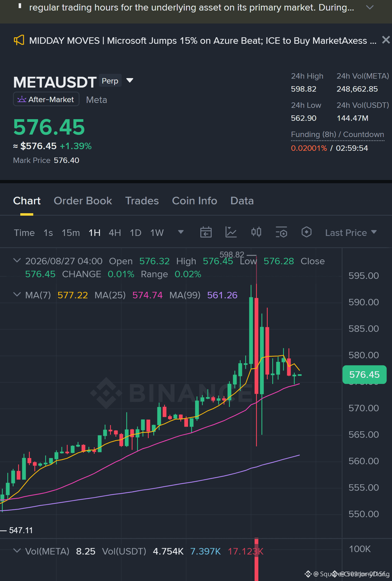Image resolution: width=392 pixels, height=581 pixels.
Task: Tap the megaphone announcement icon
Action: click(x=19, y=40)
